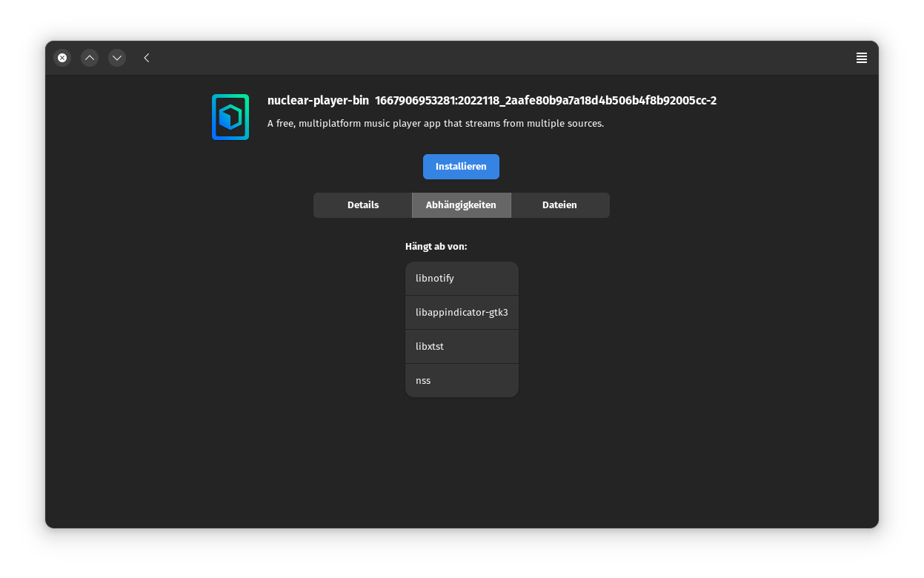
Task: Click the nuclear-player-bin package title
Action: pyautogui.click(x=318, y=101)
